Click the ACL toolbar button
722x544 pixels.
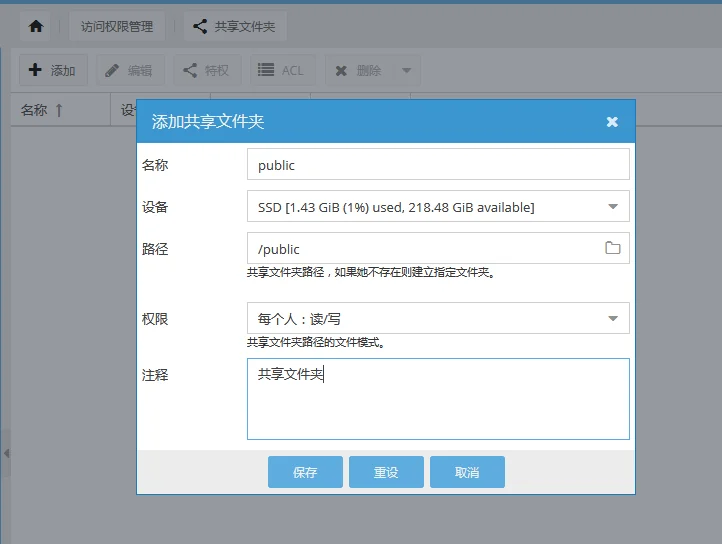(x=283, y=70)
